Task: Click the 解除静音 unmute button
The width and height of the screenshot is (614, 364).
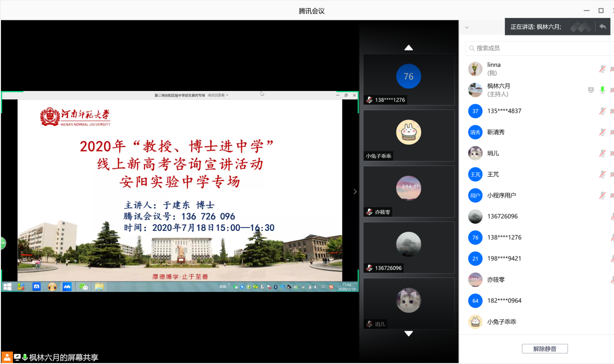Action: pos(544,349)
